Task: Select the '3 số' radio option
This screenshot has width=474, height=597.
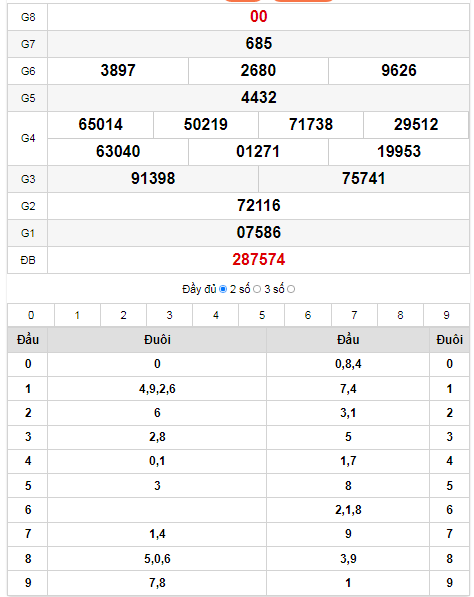Action: point(291,289)
